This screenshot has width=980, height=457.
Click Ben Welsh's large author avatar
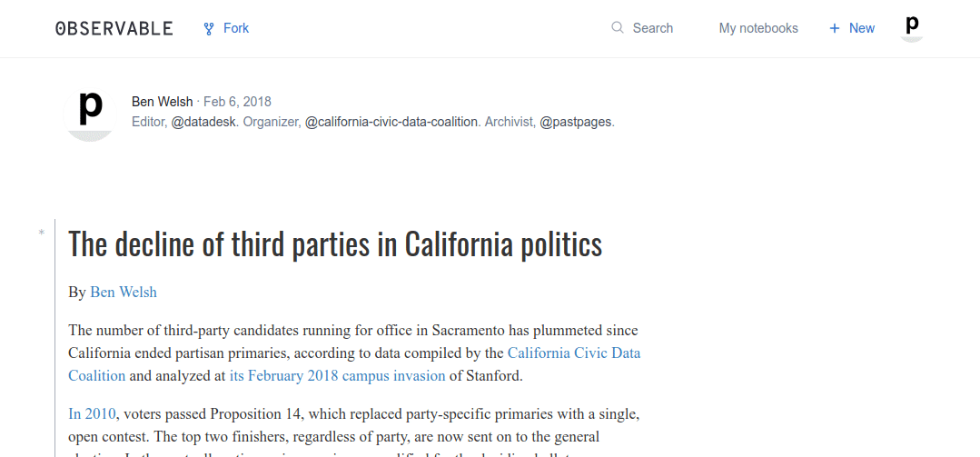(90, 114)
